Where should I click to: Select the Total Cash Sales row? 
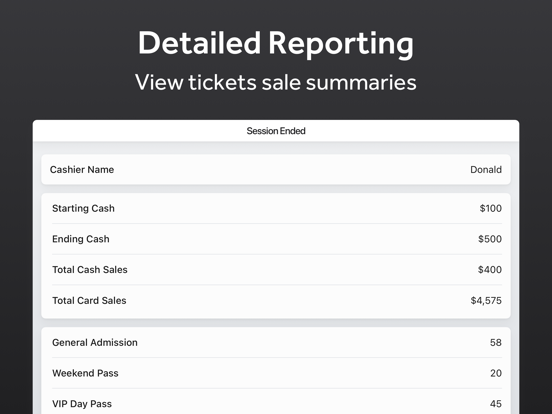(x=276, y=269)
